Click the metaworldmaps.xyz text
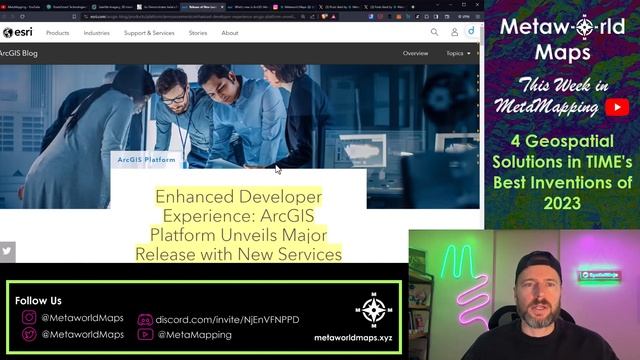 [x=353, y=338]
